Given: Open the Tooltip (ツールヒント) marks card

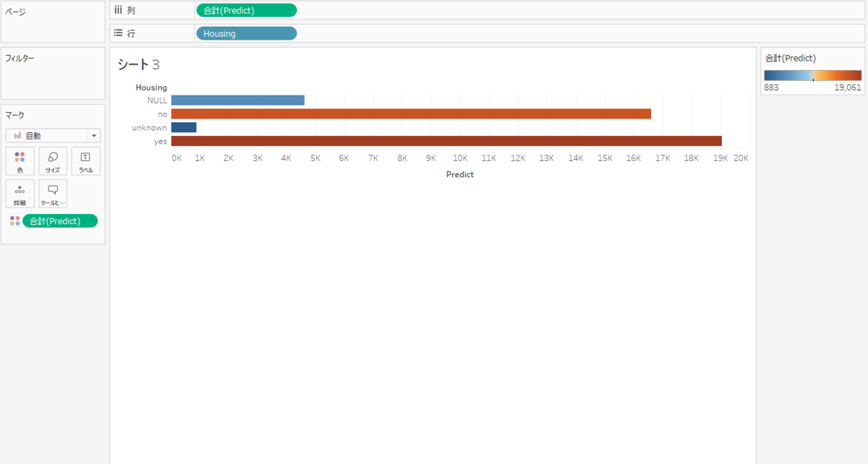Looking at the screenshot, I should [x=53, y=194].
